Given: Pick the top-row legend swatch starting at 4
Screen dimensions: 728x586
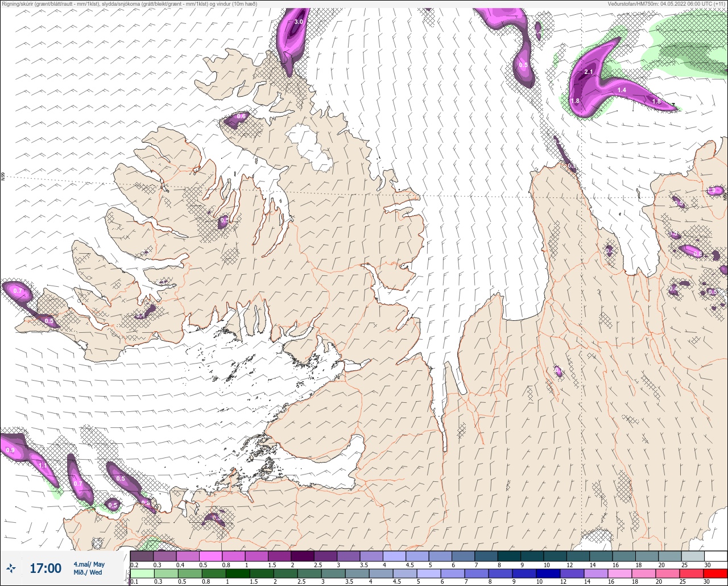Looking at the screenshot, I should pos(394,556).
